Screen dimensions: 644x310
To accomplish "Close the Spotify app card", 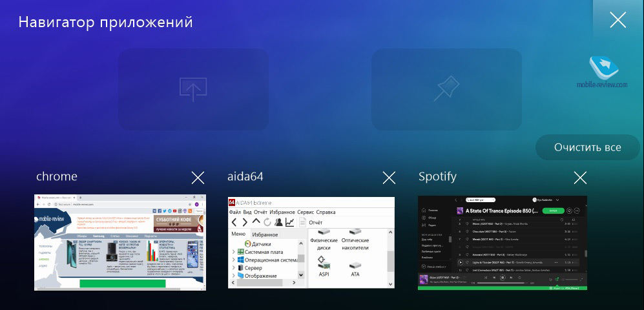I will 580,178.
